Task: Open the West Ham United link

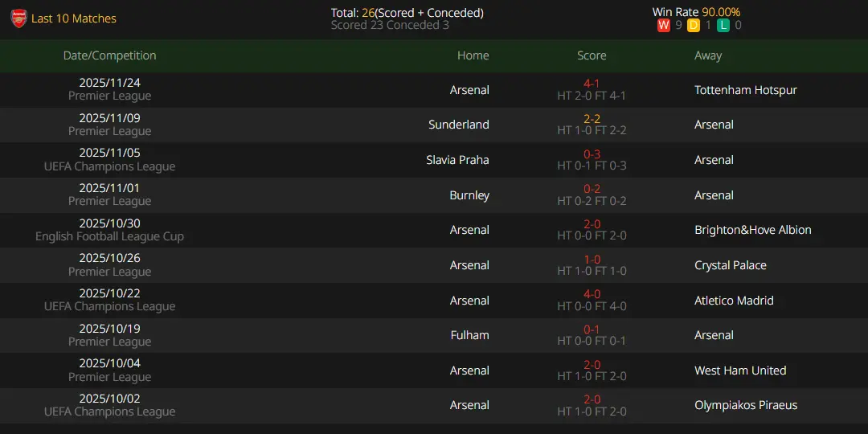Action: point(740,371)
